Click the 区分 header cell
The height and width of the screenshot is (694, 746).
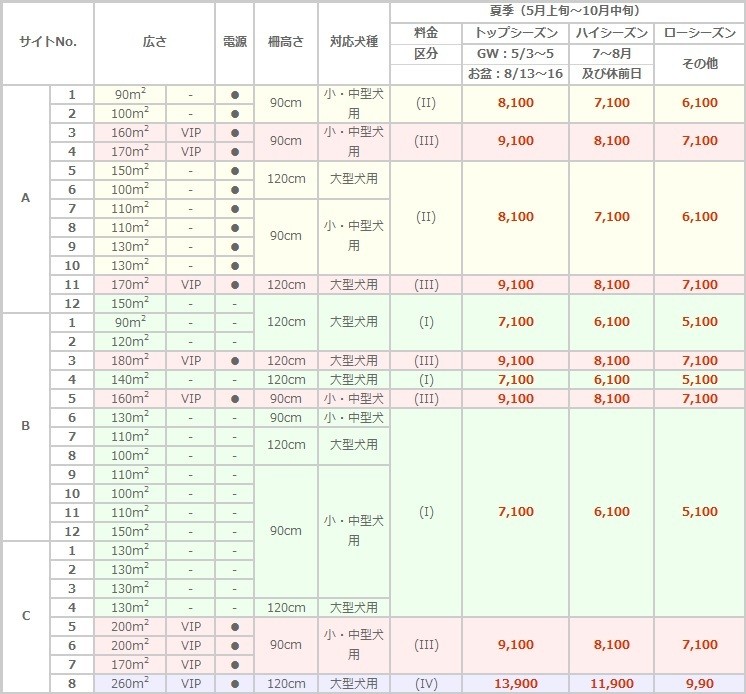click(x=426, y=54)
